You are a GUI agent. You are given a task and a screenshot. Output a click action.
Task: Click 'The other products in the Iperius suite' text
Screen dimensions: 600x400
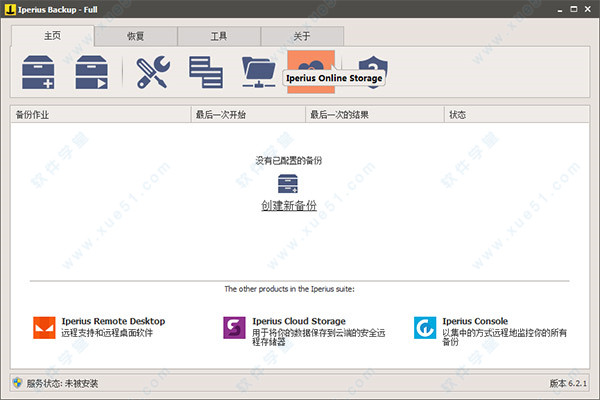click(290, 289)
